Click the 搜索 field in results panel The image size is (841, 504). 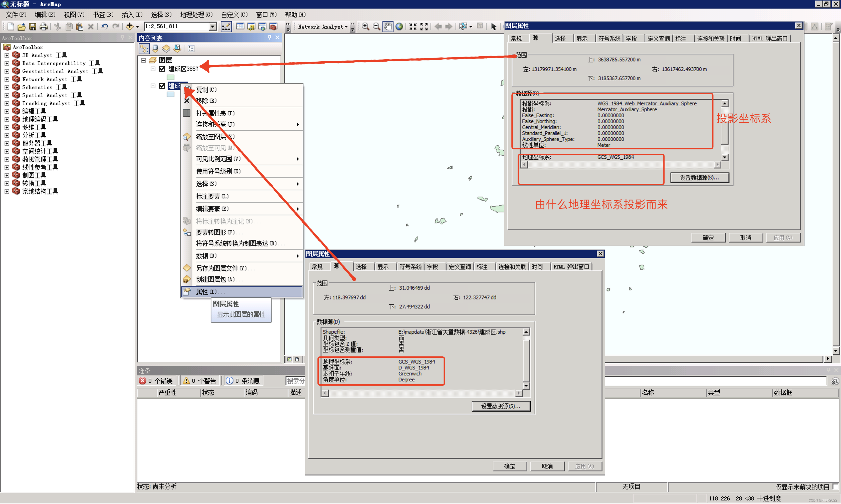coord(296,381)
